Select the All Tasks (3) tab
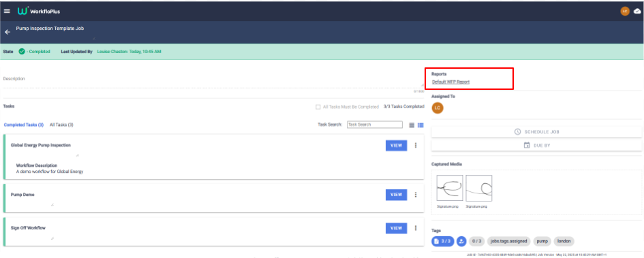Screen dimensions: 644x258 (61, 125)
